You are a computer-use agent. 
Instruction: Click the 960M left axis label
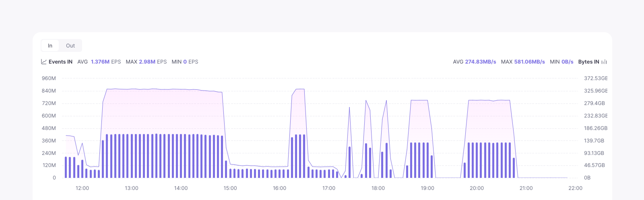49,78
